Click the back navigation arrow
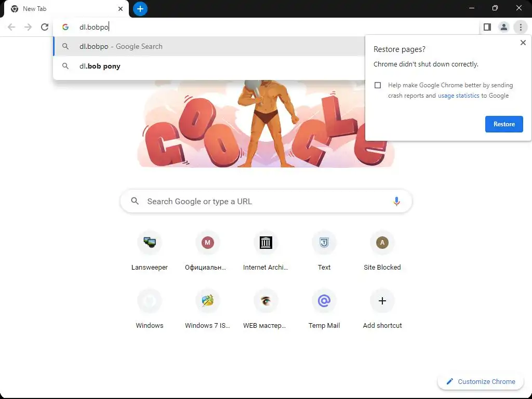Screen dimensions: 532x399 click(x=11, y=27)
